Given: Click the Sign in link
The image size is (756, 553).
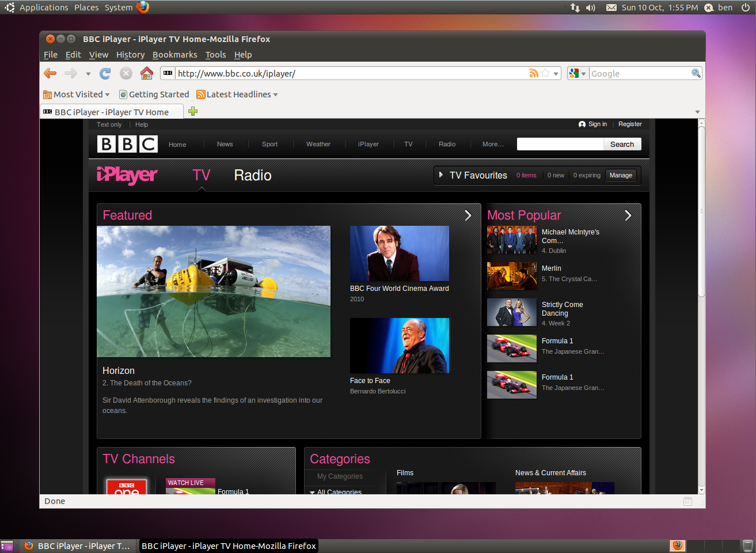Looking at the screenshot, I should click(x=597, y=124).
